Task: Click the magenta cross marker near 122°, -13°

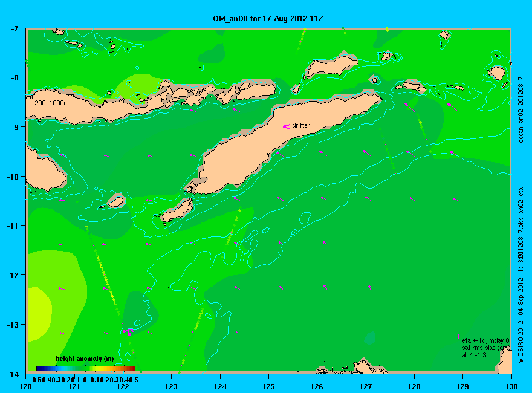Action: pos(129,331)
